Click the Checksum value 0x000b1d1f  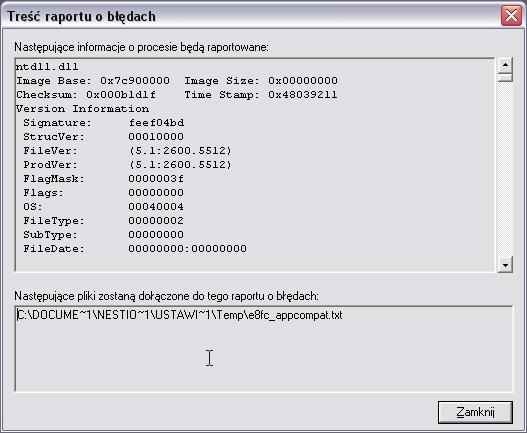click(121, 95)
